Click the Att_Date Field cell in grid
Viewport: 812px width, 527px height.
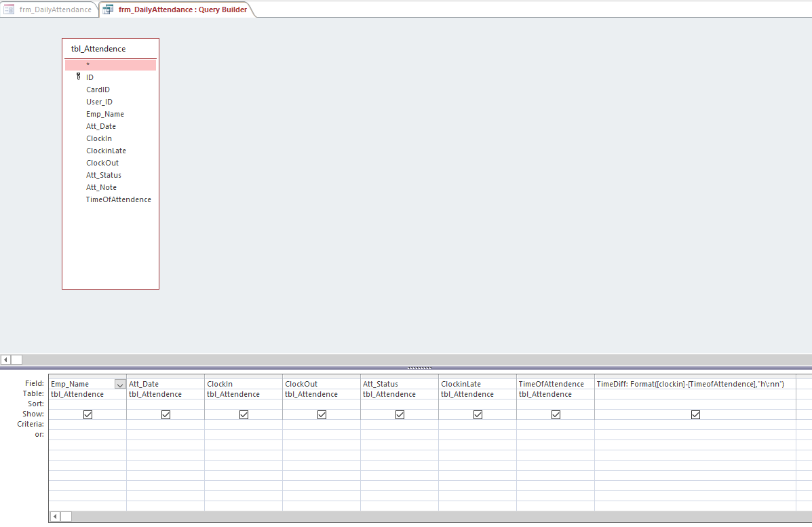pos(166,384)
